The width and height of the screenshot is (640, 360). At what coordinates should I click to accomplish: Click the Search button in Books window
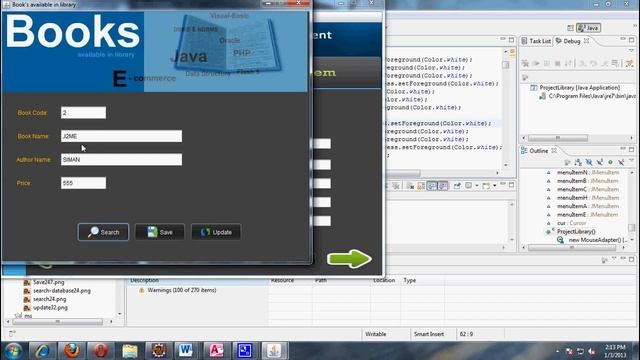pyautogui.click(x=103, y=232)
